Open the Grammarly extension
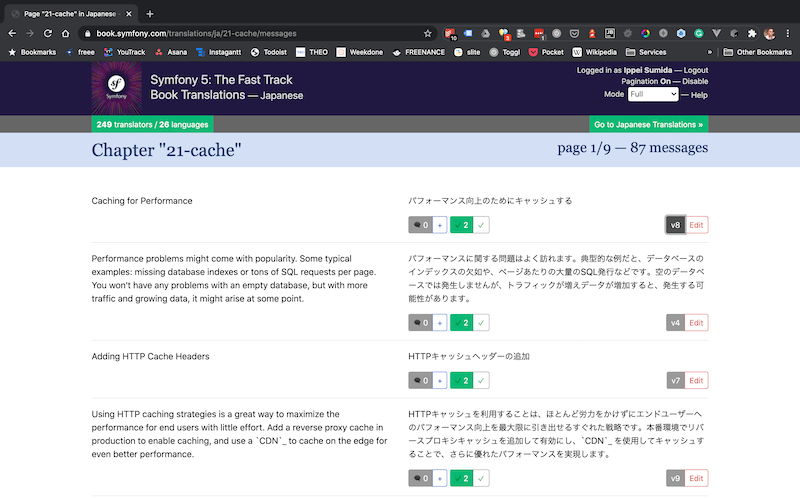This screenshot has height=500, width=800. (698, 34)
